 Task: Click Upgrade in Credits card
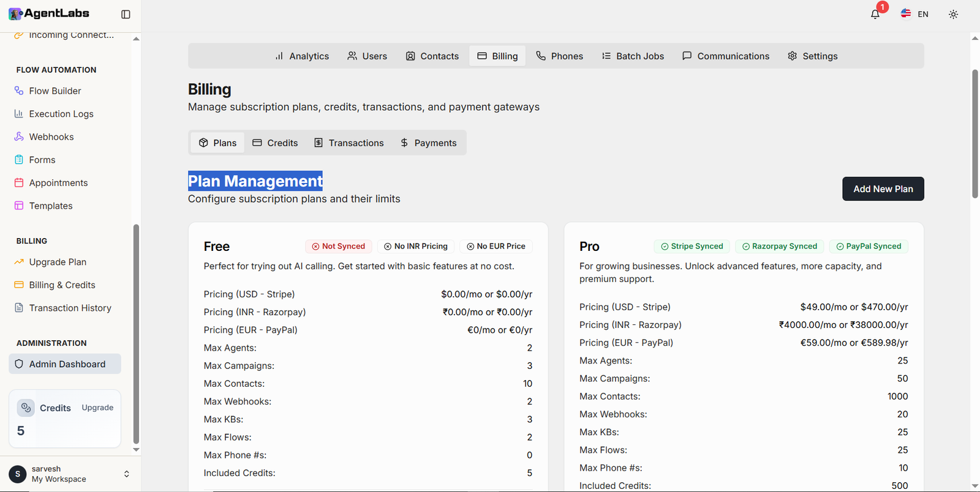tap(97, 408)
